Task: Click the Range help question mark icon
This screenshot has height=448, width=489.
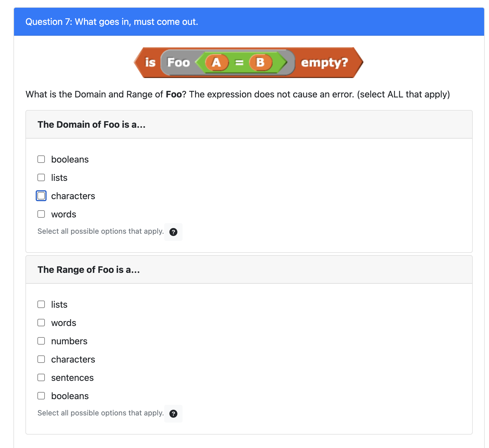Action: (x=173, y=414)
